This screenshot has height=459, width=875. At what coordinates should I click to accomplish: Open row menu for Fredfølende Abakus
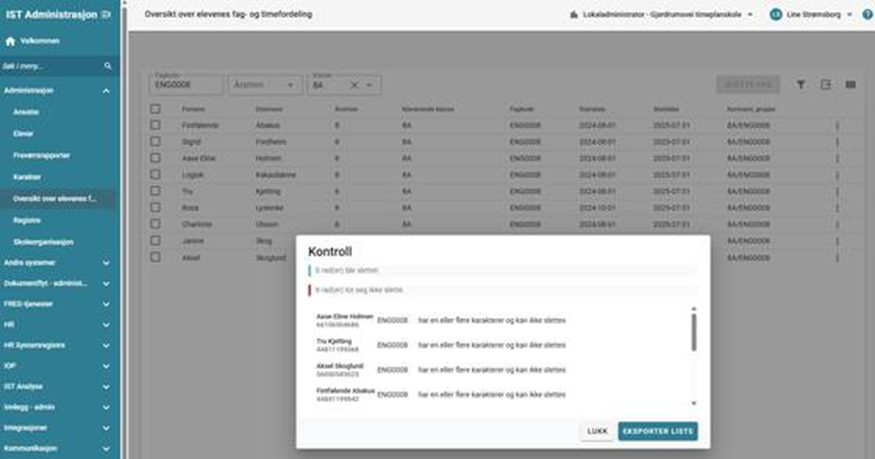[837, 125]
